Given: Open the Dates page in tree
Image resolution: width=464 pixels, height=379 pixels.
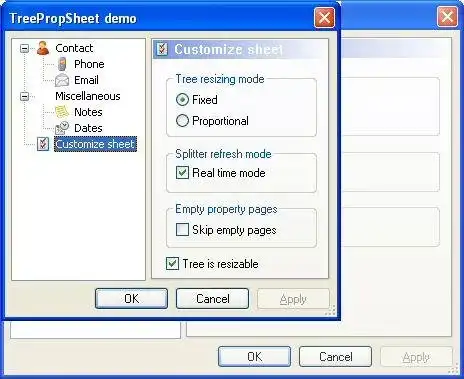Looking at the screenshot, I should coord(88,128).
